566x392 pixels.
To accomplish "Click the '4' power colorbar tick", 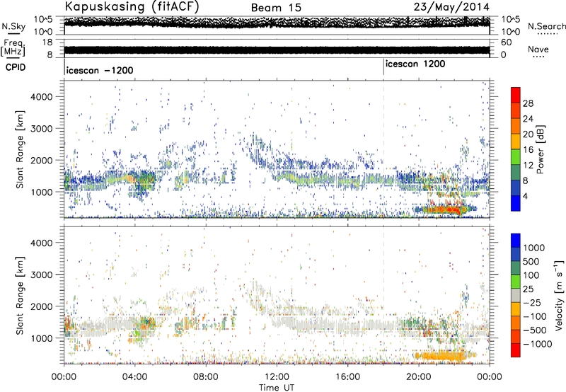I will 526,196.
